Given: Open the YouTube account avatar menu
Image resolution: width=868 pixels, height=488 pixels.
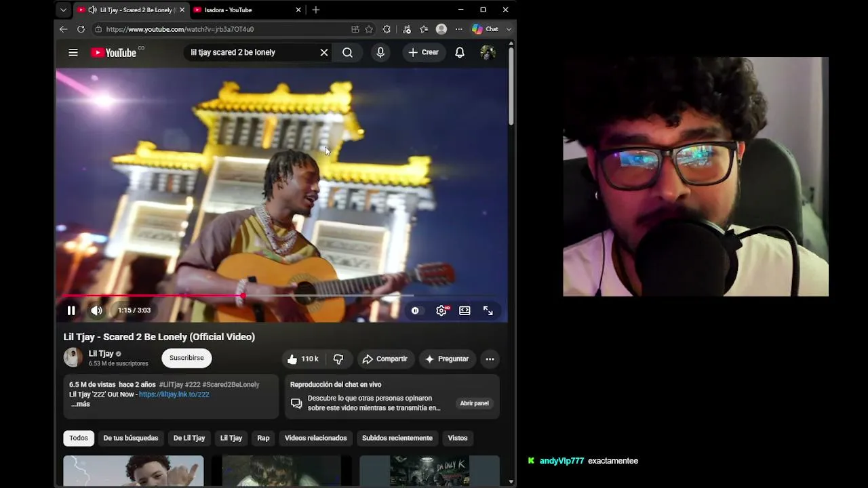Looking at the screenshot, I should [488, 52].
